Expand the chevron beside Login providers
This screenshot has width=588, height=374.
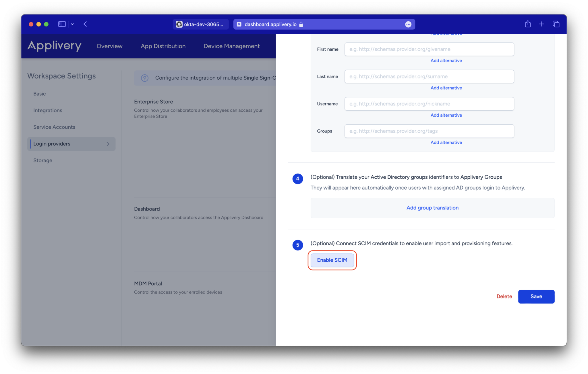pos(108,144)
